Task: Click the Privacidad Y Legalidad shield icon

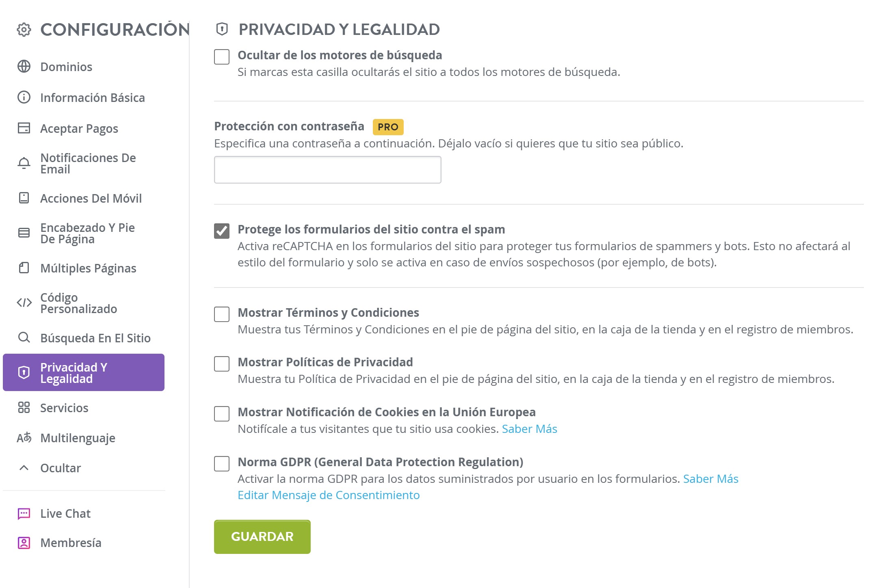Action: (x=24, y=372)
